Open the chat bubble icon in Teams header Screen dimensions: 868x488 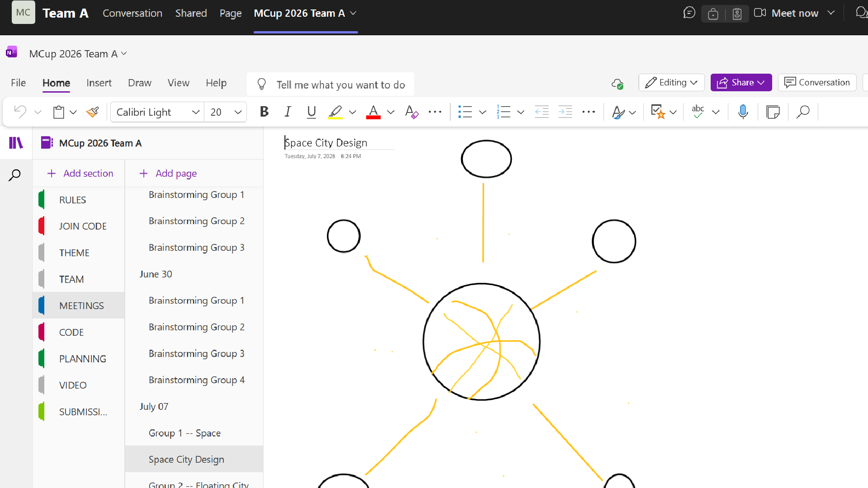pyautogui.click(x=689, y=13)
